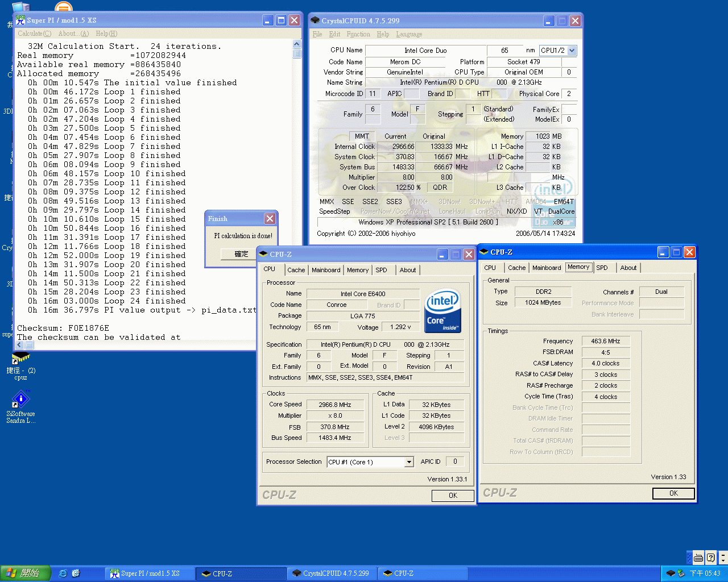Click the Merom DC code name field
This screenshot has height=582, width=728.
pyautogui.click(x=406, y=62)
